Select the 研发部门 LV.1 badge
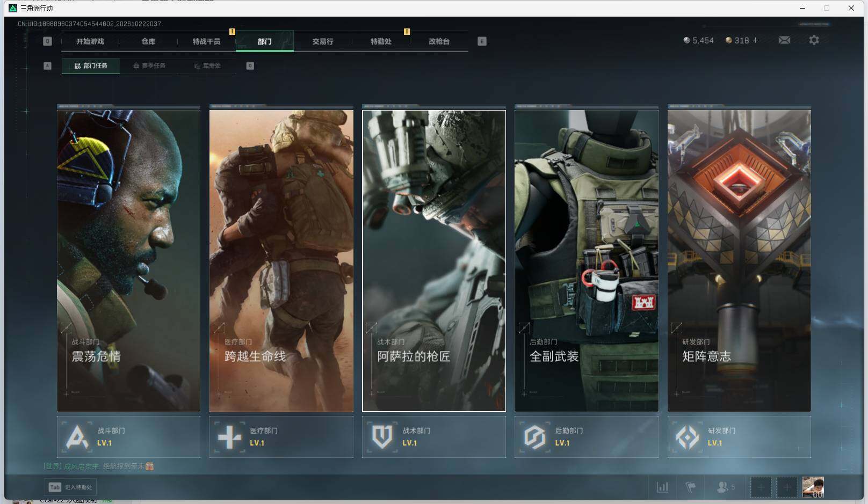 [x=739, y=437]
